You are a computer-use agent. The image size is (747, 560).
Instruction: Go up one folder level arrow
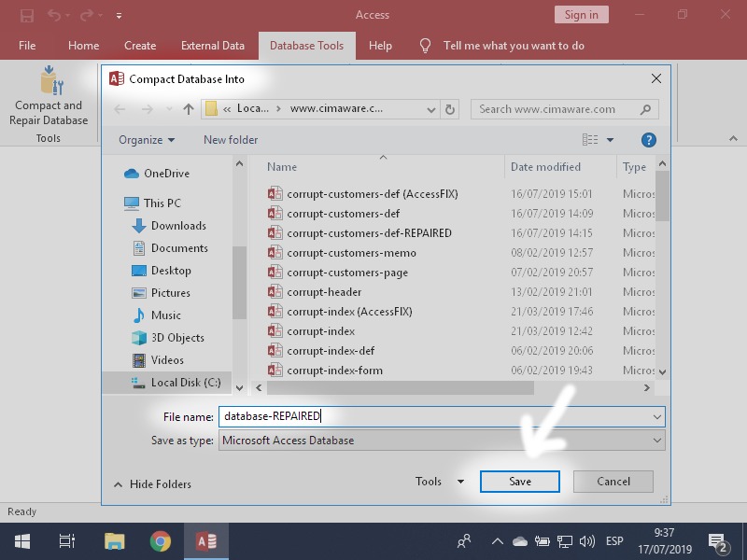[189, 109]
